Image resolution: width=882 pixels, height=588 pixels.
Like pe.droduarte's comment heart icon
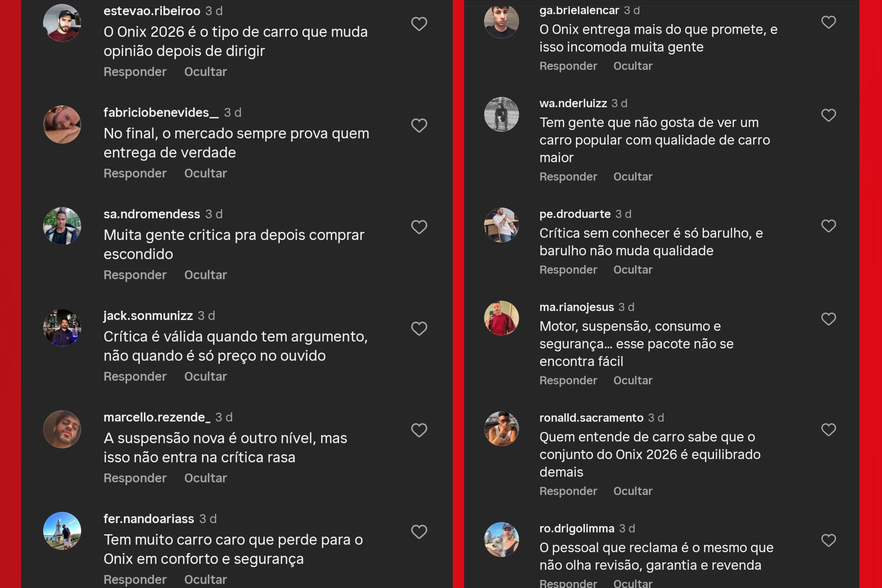(828, 226)
